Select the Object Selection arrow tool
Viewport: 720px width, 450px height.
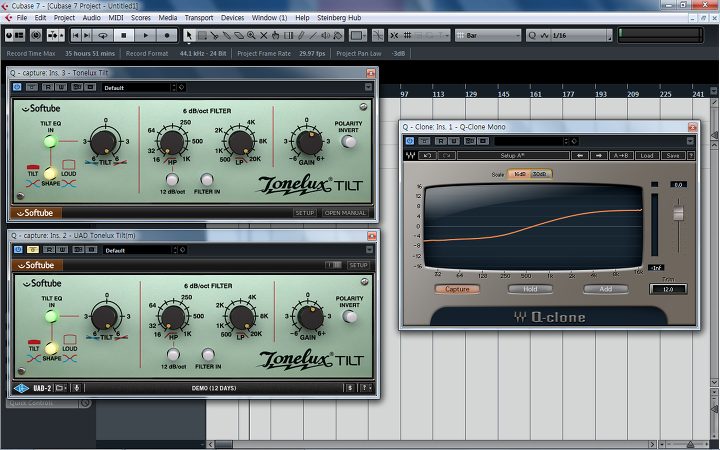pyautogui.click(x=188, y=35)
